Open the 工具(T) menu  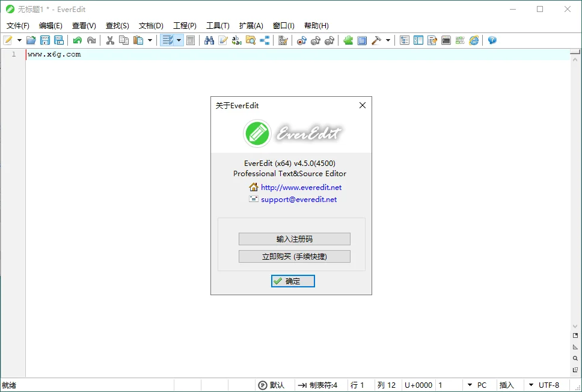coord(218,26)
